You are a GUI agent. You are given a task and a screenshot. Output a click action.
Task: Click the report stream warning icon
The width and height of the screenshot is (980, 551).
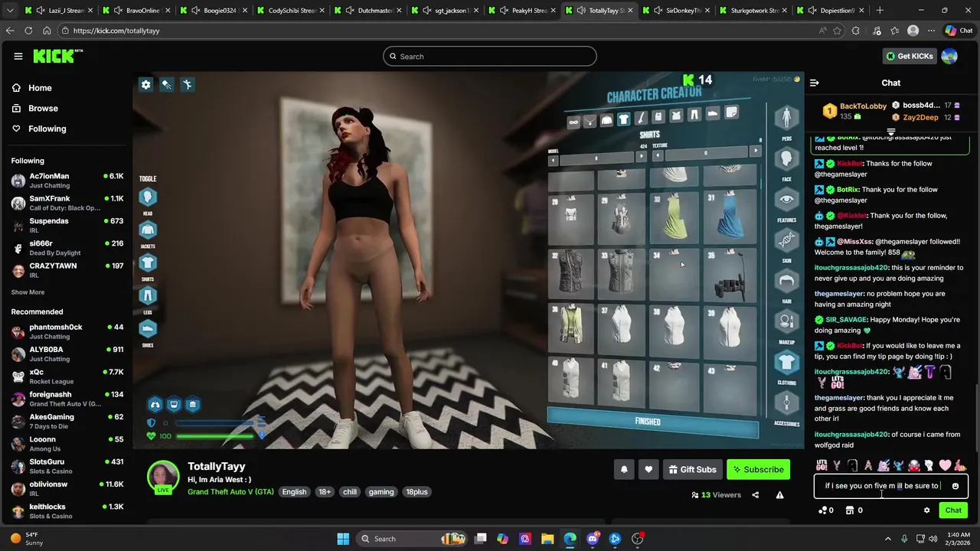point(779,495)
